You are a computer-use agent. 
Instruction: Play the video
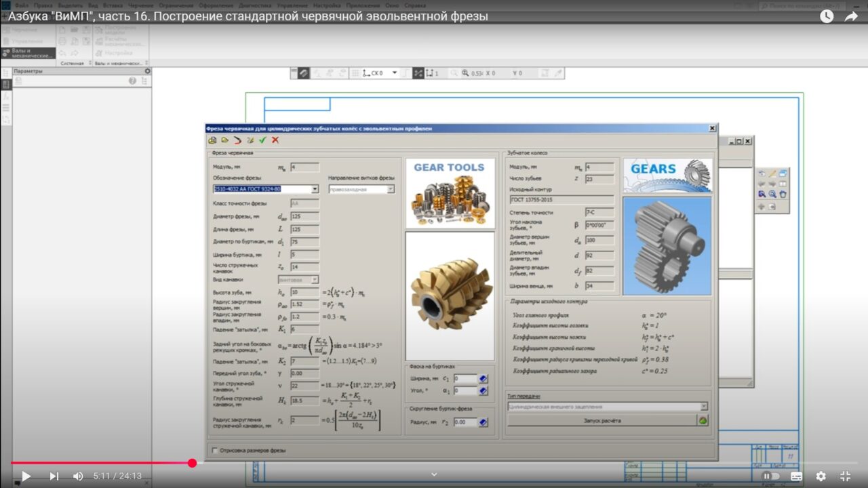click(26, 476)
